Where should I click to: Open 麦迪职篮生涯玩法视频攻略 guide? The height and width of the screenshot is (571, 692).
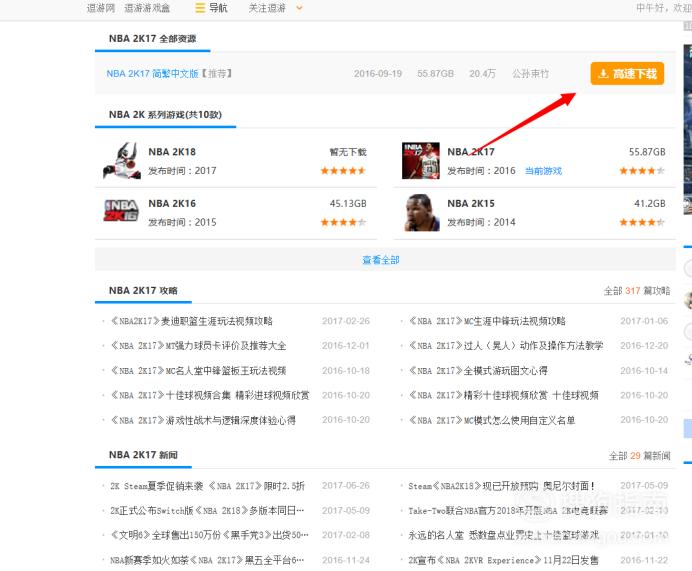[191, 321]
